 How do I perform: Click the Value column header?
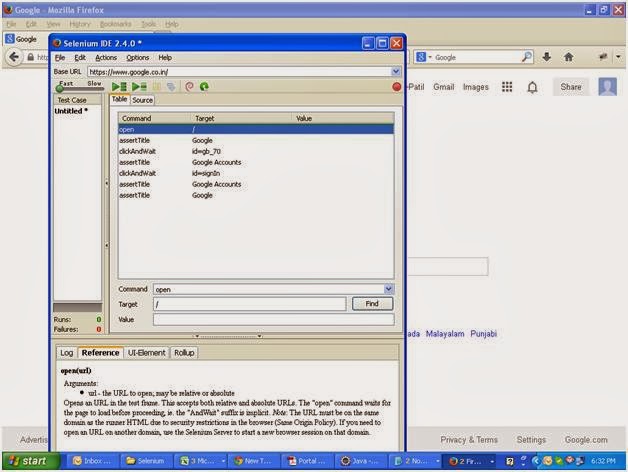[x=343, y=119]
